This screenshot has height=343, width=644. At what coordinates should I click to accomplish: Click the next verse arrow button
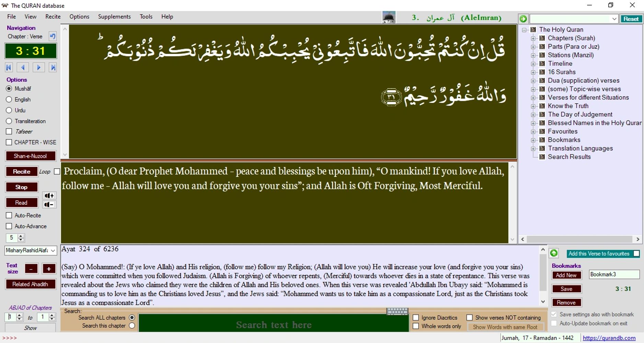coord(38,68)
